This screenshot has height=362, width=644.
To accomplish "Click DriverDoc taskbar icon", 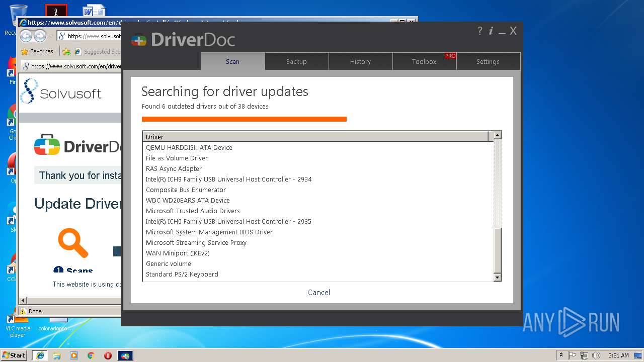I will (125, 355).
